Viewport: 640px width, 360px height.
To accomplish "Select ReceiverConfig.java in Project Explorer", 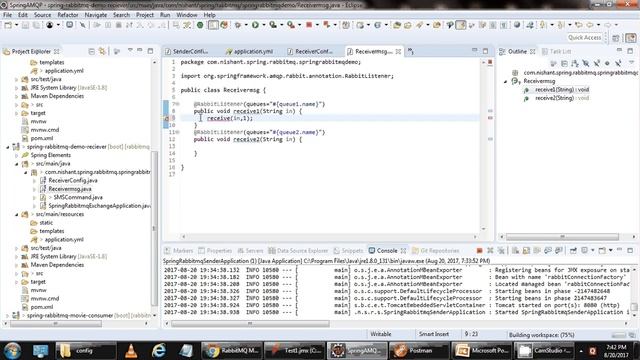I will click(x=73, y=180).
